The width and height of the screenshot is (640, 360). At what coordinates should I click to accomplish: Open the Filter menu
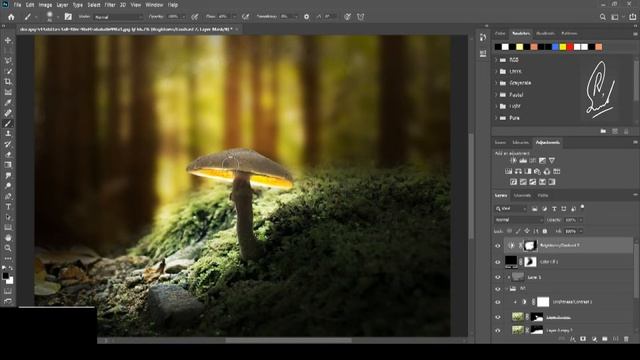(x=110, y=5)
